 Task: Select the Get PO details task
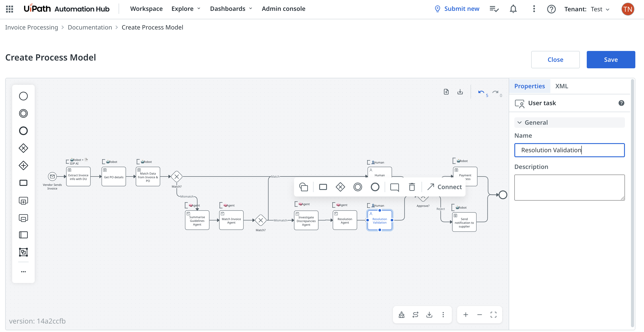(113, 177)
